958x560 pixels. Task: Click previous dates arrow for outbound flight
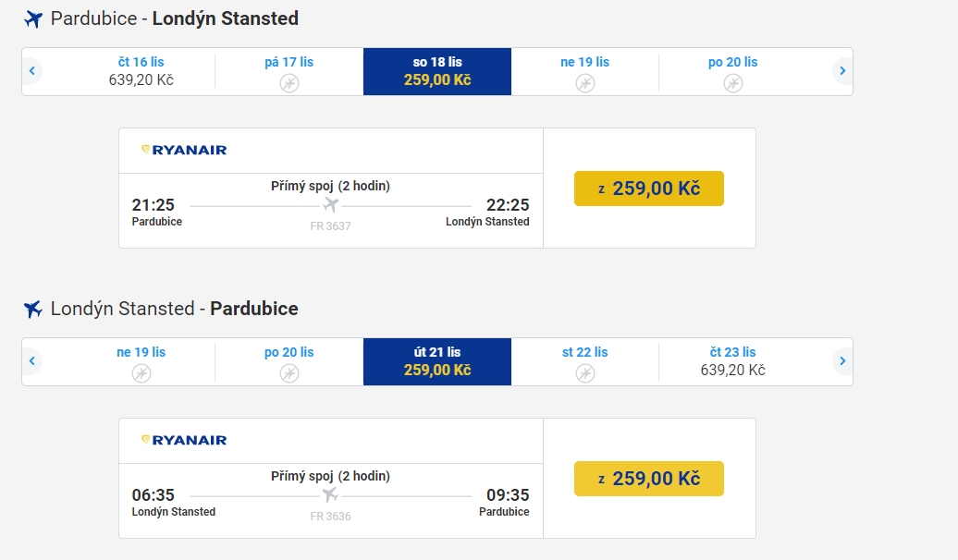tap(32, 71)
